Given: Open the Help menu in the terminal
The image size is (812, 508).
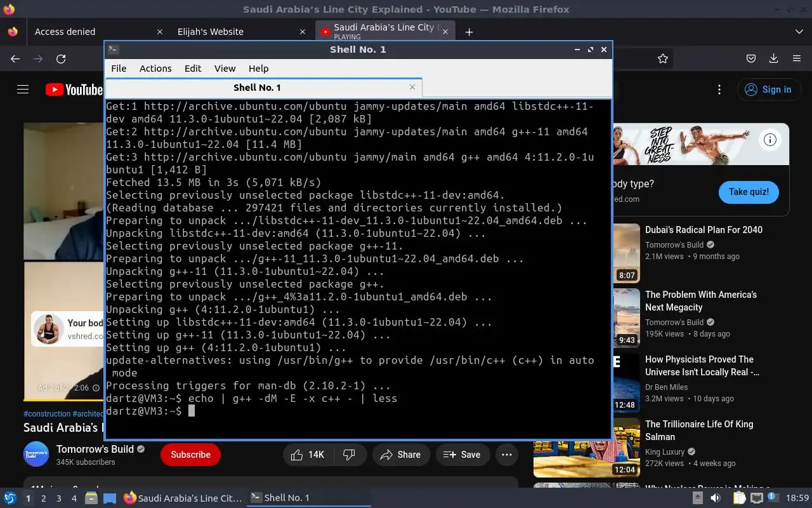Looking at the screenshot, I should 258,69.
